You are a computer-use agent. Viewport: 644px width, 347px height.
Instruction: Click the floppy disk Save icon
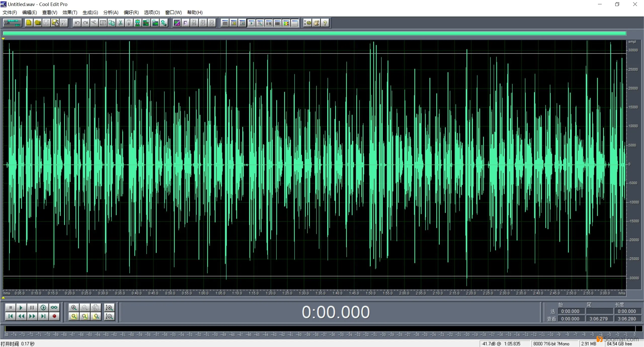46,23
